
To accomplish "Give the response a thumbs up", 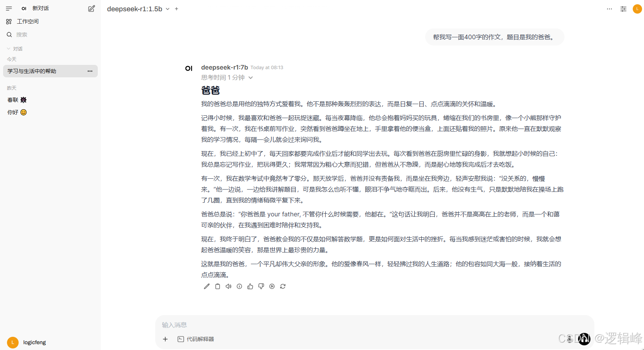I will coord(250,286).
